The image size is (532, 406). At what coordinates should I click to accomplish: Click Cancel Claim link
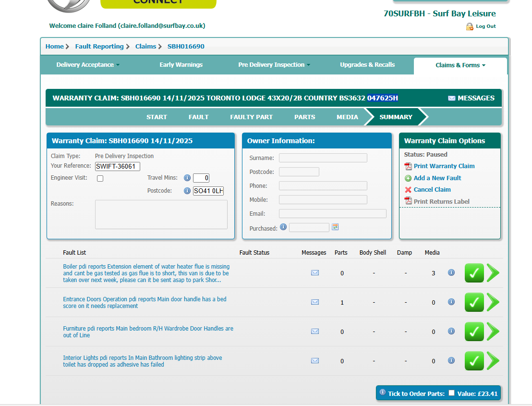[432, 189]
